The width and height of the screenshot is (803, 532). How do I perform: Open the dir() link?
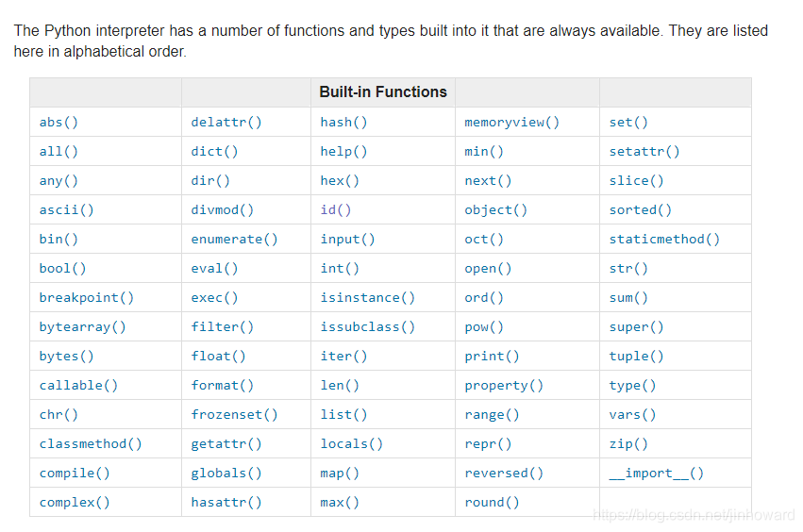(210, 180)
